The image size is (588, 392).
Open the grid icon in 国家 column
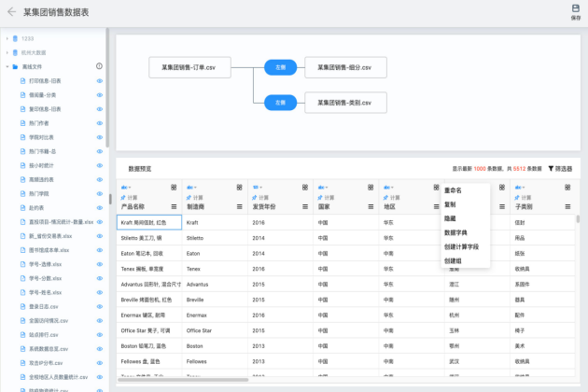pyautogui.click(x=371, y=188)
